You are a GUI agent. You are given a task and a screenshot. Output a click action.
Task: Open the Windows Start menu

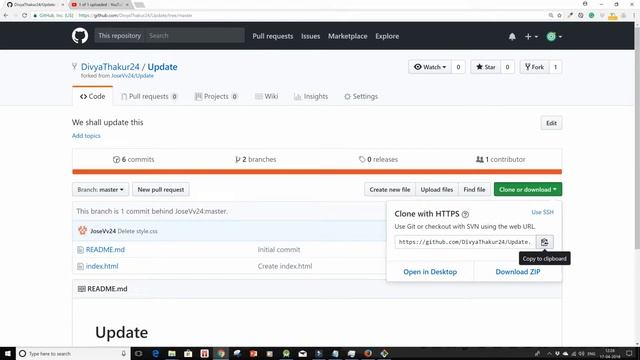[7, 353]
